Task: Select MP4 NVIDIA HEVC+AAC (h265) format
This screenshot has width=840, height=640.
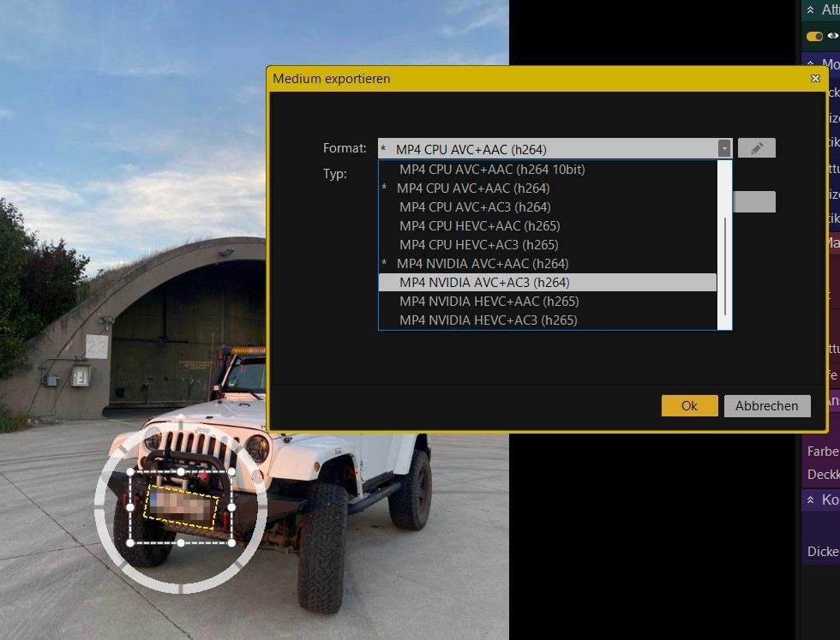Action: (489, 302)
